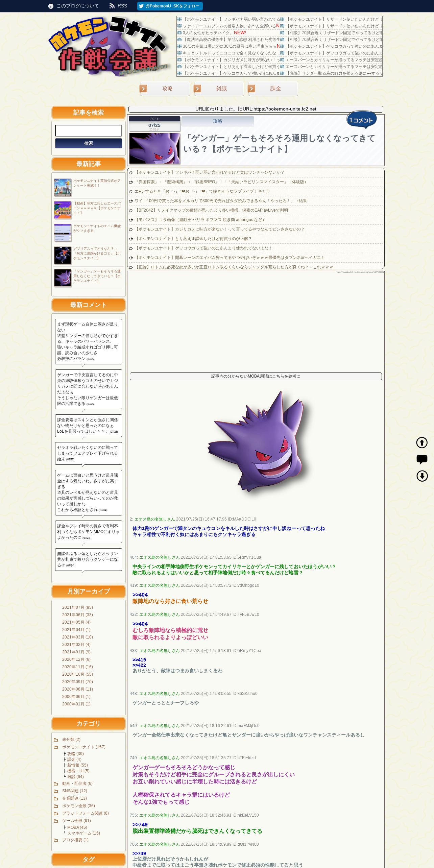Click the 検索 search button
This screenshot has width=434, height=868.
(x=89, y=143)
